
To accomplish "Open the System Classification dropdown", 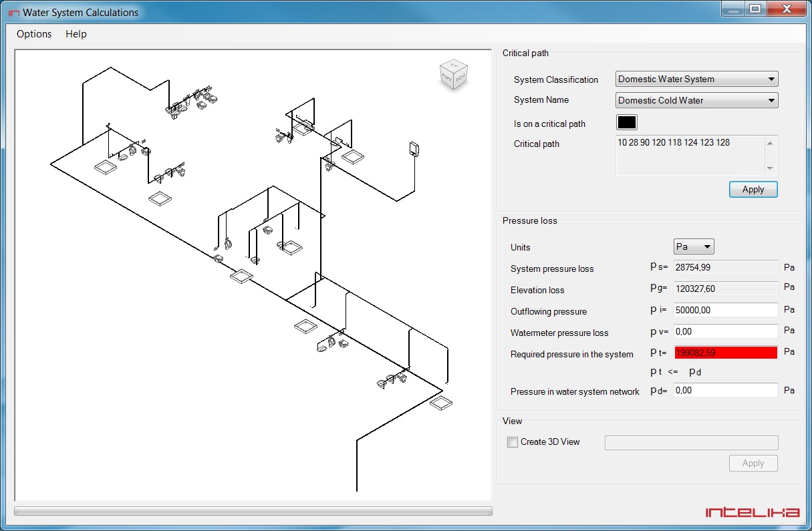I will pyautogui.click(x=773, y=79).
